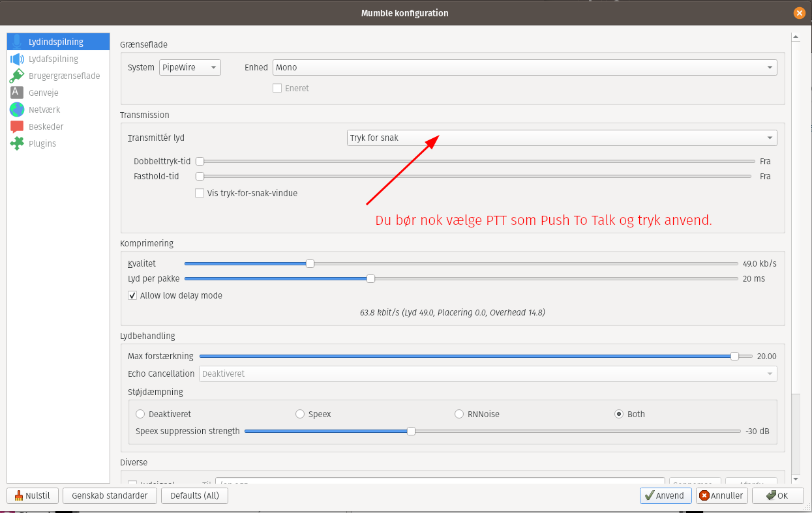The width and height of the screenshot is (812, 513).
Task: Open the Brugergrænseflade settings page
Action: tap(58, 76)
